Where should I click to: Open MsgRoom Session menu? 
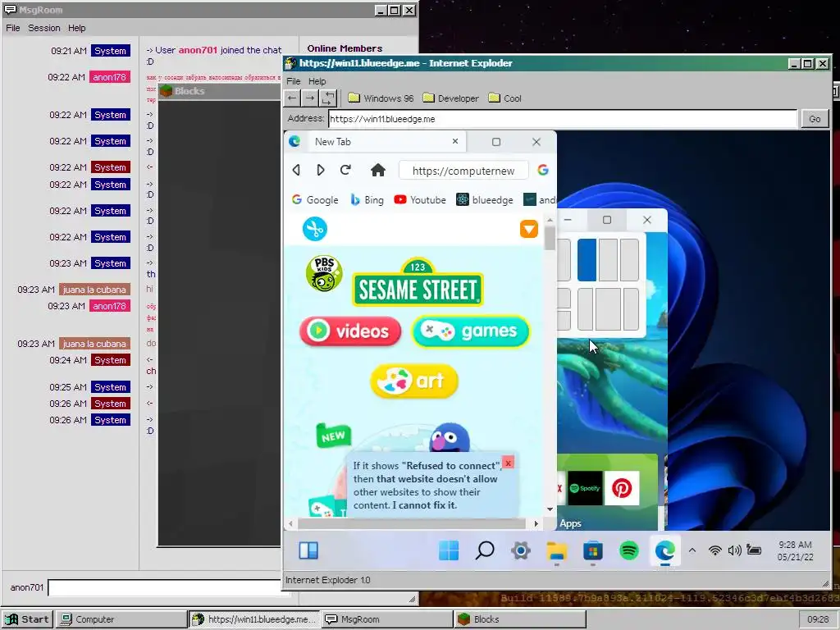44,28
